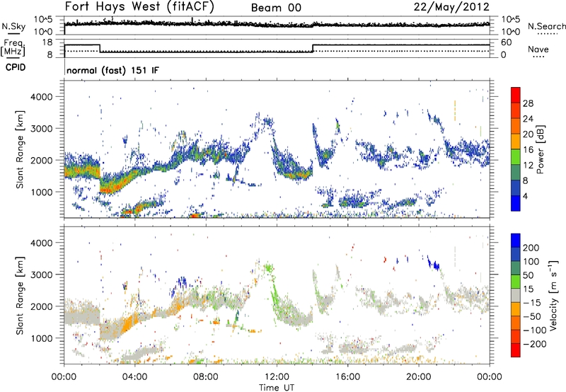Screen dimensions: 566x392
Task: Click the green 12–16 dB Power colorbar segment
Action: (x=516, y=156)
